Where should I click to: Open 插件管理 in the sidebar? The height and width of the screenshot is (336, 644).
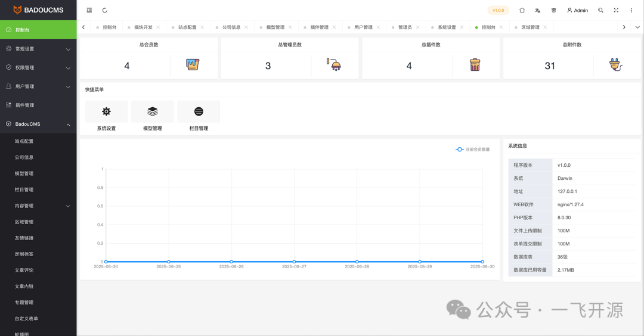click(x=38, y=105)
